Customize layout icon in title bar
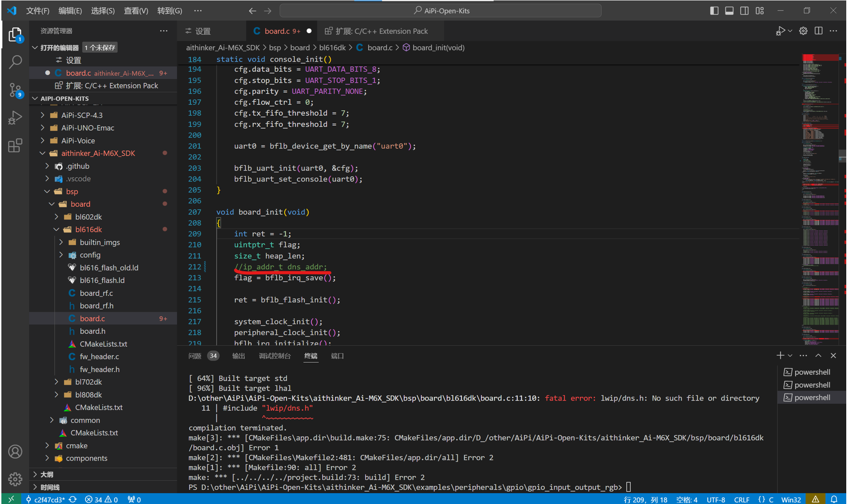849x504 pixels. coord(760,11)
